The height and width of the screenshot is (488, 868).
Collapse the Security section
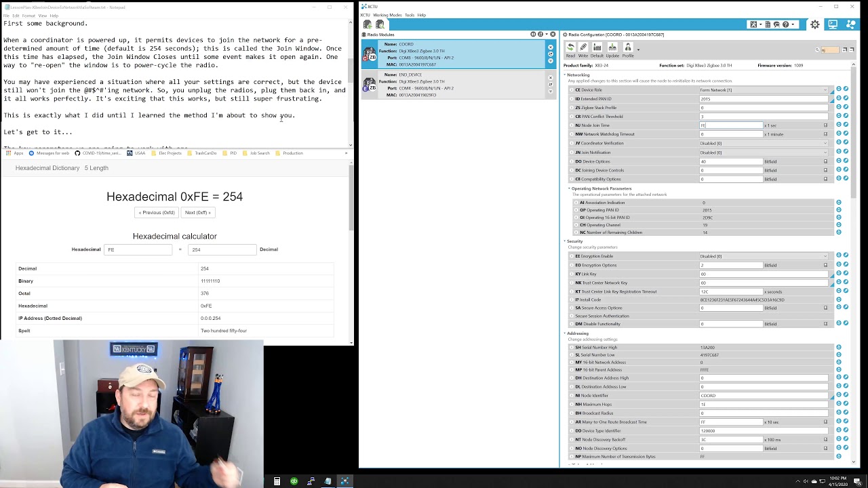pyautogui.click(x=564, y=241)
